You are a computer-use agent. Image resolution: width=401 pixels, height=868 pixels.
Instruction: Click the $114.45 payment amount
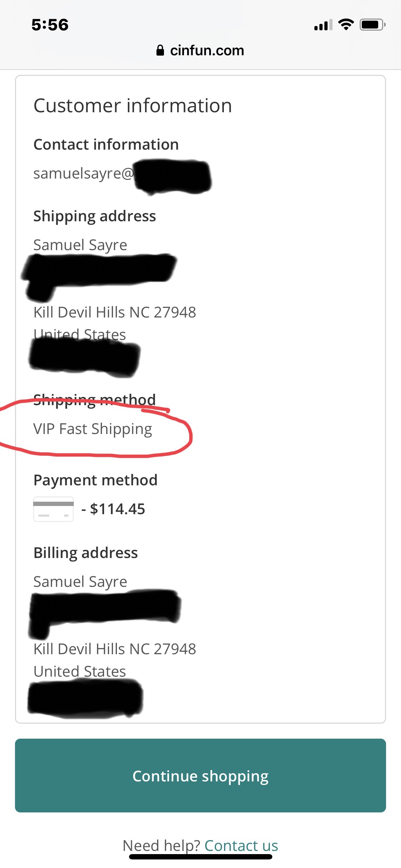pyautogui.click(x=117, y=509)
